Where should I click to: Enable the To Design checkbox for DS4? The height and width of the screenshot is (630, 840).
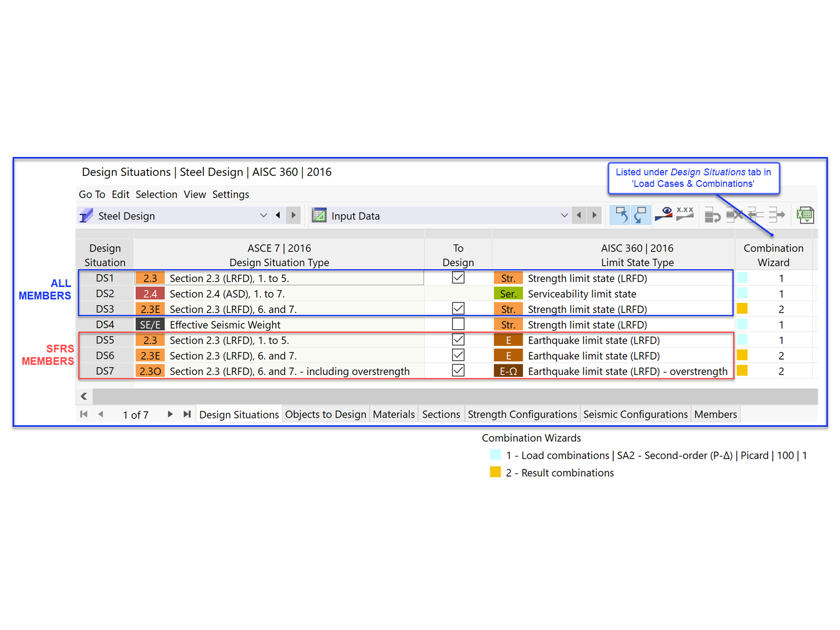tap(458, 323)
